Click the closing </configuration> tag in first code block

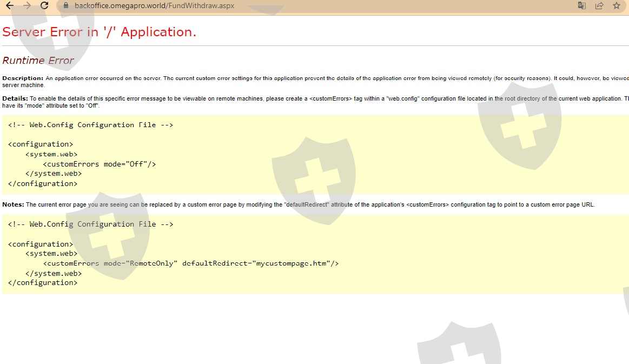pos(43,184)
